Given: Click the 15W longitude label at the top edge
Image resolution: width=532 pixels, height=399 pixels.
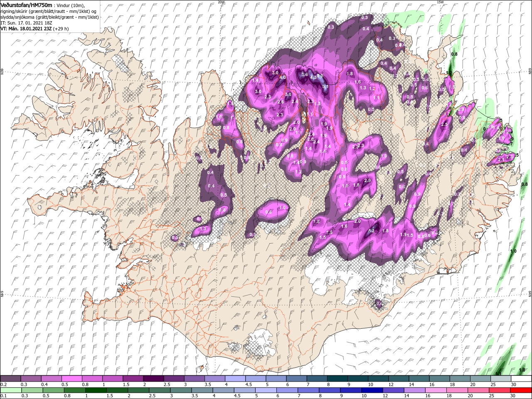Looking at the screenshot, I should [440, 2].
